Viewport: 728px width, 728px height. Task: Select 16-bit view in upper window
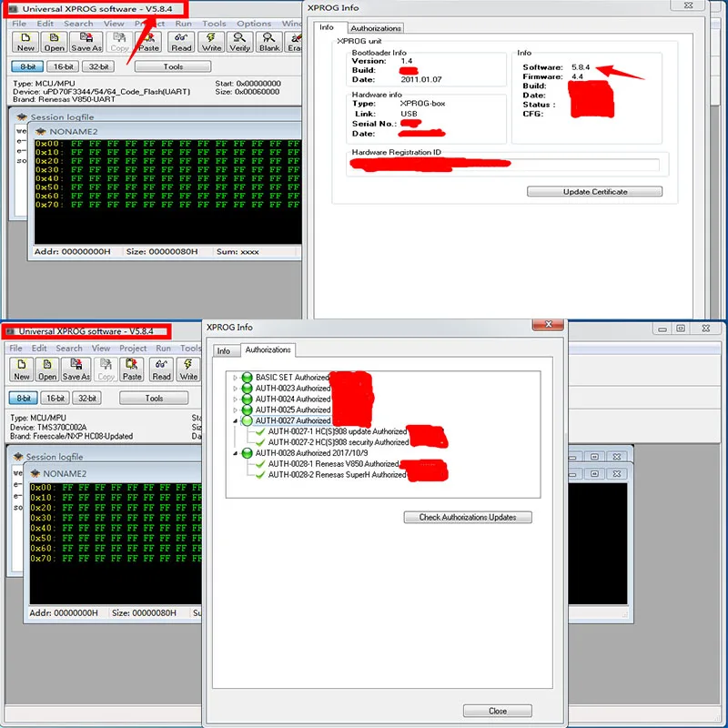tap(63, 66)
